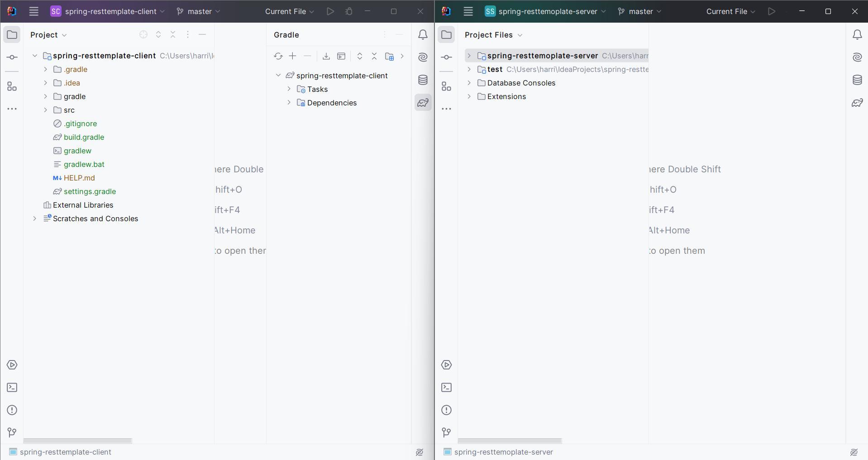Open Notifications bell in server window
Screen dimensions: 868x460
pos(857,35)
